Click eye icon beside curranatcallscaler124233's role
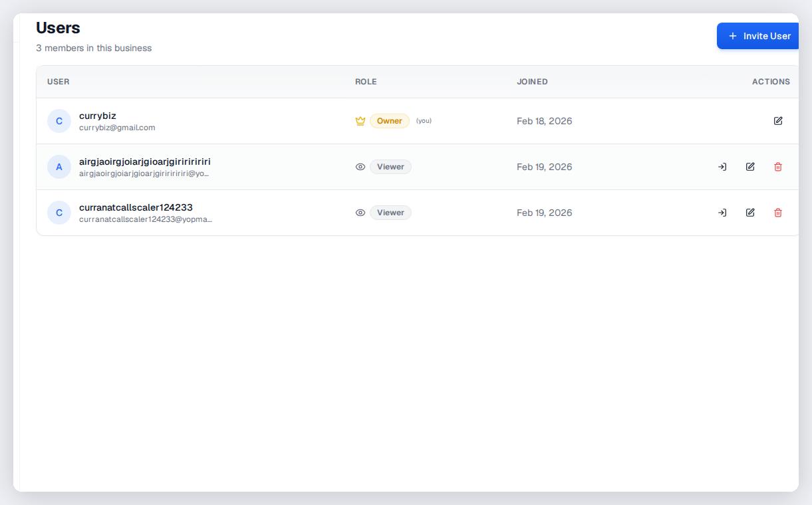 [360, 213]
